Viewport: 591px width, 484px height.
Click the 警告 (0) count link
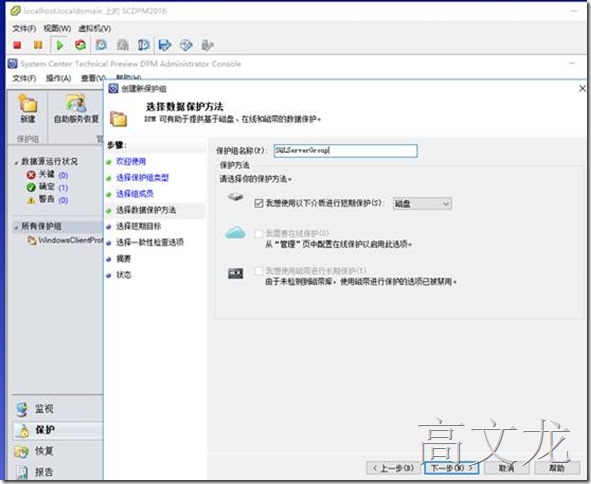click(63, 200)
